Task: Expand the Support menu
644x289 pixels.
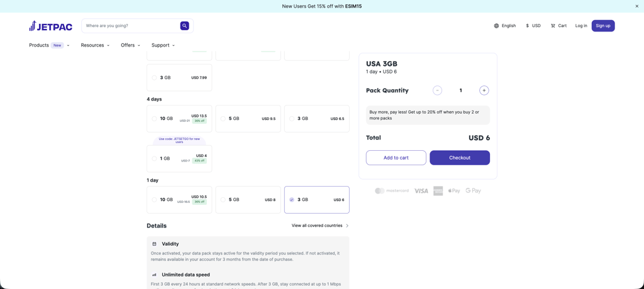Action: [x=163, y=45]
